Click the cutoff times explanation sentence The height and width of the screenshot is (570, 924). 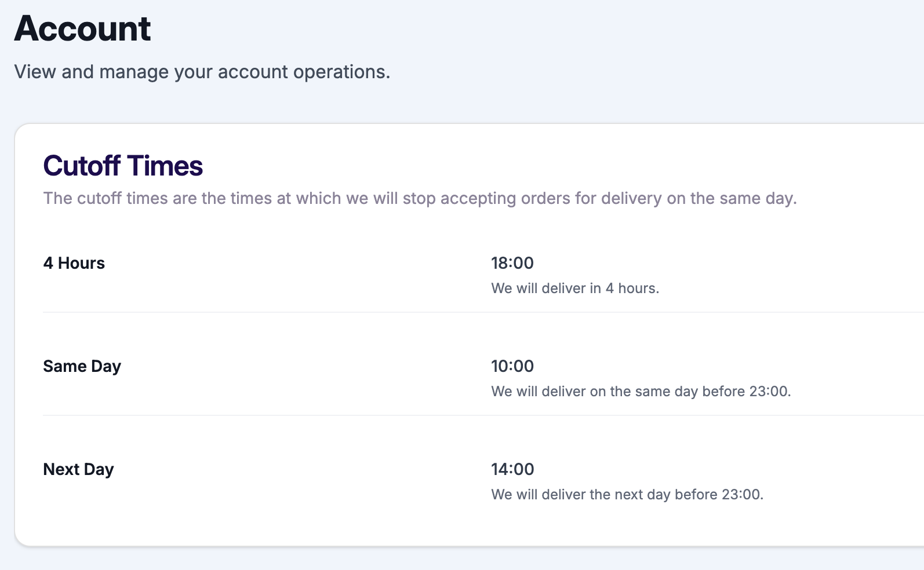[x=420, y=199]
